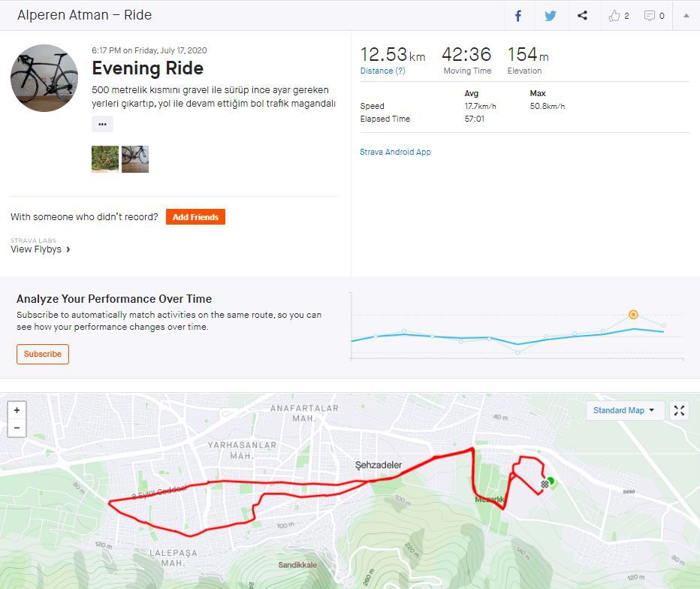Viewport: 700px width, 589px height.
Task: Click the Distance (?) help link
Action: (x=382, y=71)
